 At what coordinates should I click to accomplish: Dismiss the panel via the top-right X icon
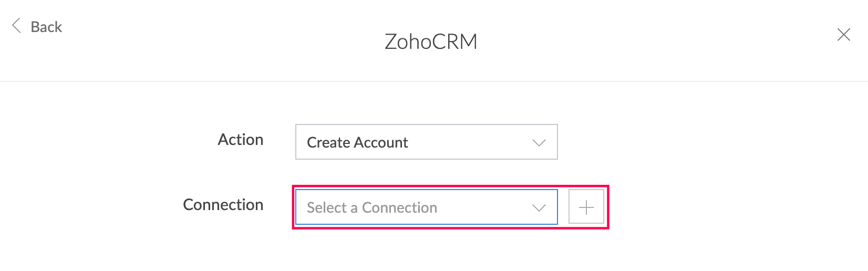click(x=844, y=35)
